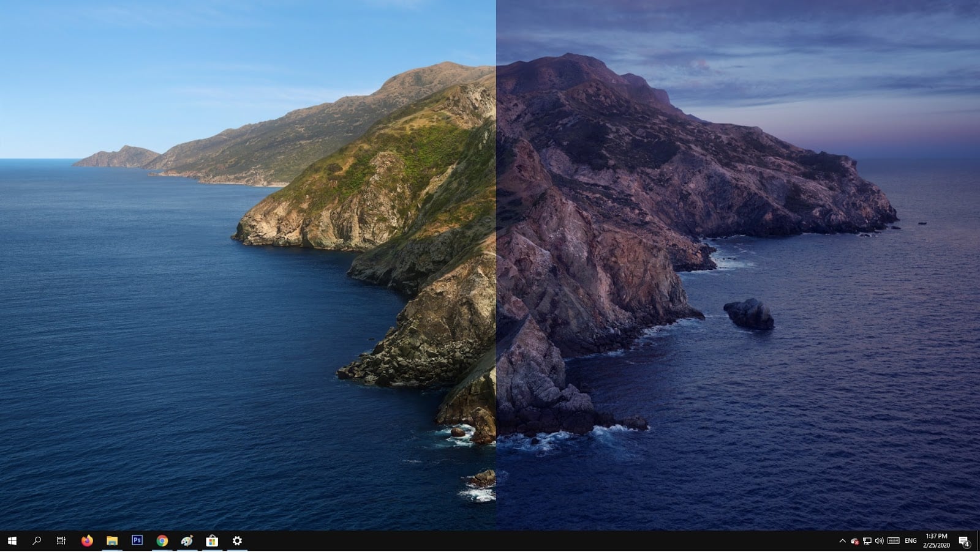This screenshot has width=980, height=552.
Task: Click the OneDrive cloud error icon
Action: (x=855, y=541)
